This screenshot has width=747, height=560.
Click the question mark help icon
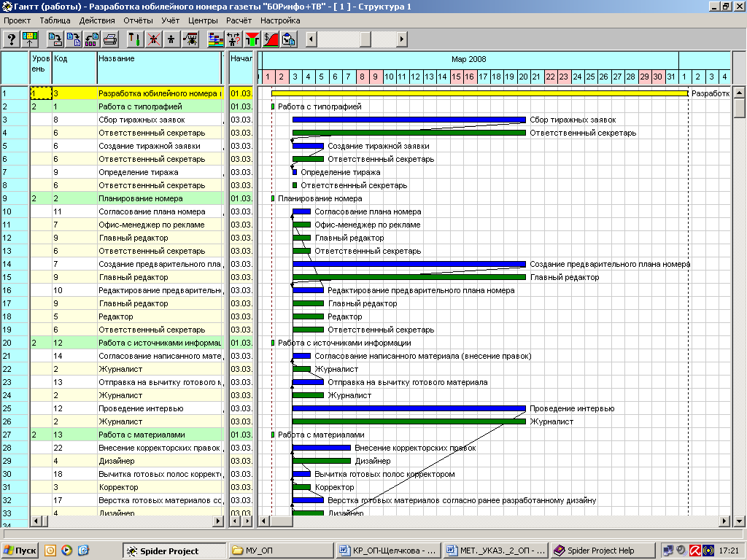tap(11, 39)
